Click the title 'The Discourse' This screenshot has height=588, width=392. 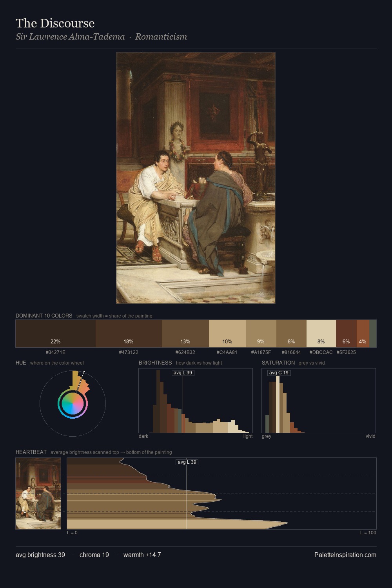55,23
